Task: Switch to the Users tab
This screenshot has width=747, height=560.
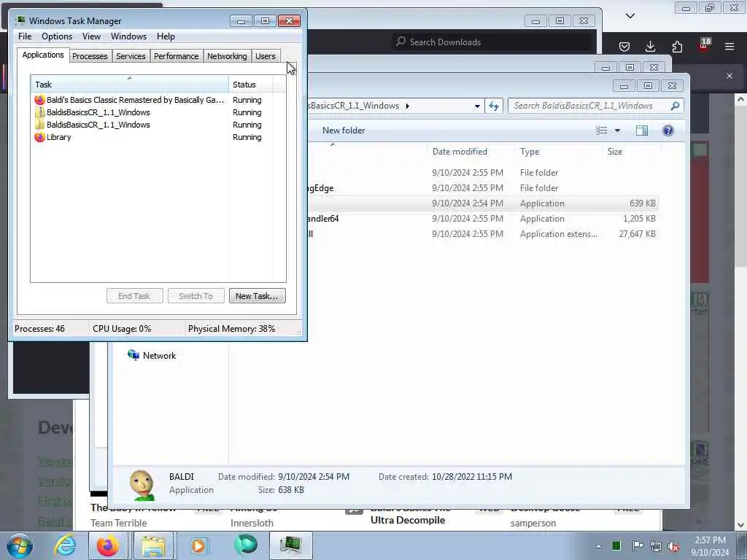Action: [266, 56]
